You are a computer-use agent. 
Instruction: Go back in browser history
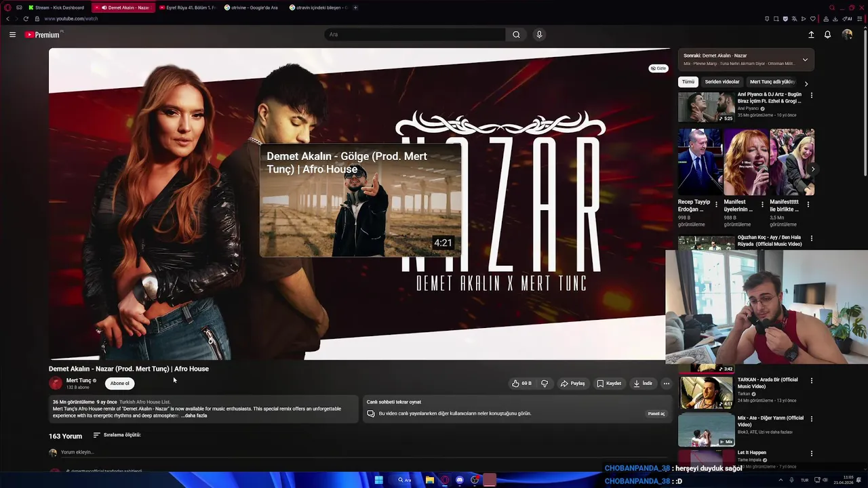point(7,18)
